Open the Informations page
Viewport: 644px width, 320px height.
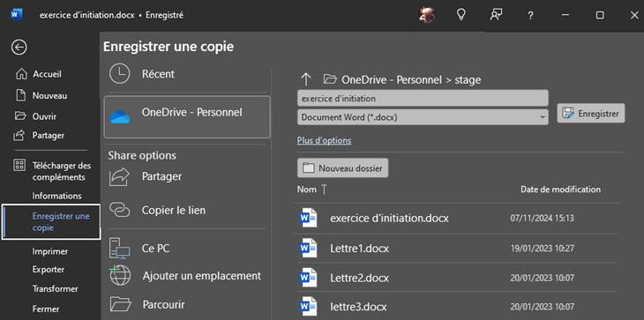(x=56, y=196)
